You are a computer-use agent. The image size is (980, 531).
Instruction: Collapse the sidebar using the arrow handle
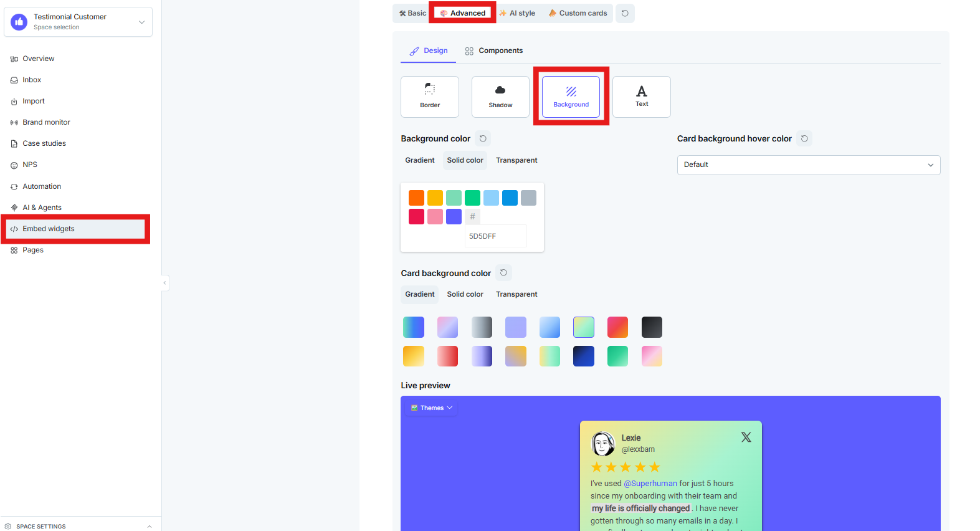[x=164, y=283]
